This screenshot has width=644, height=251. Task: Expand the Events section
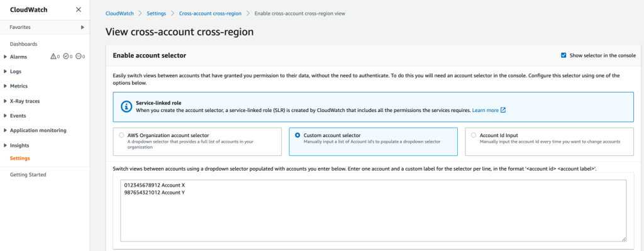point(5,116)
